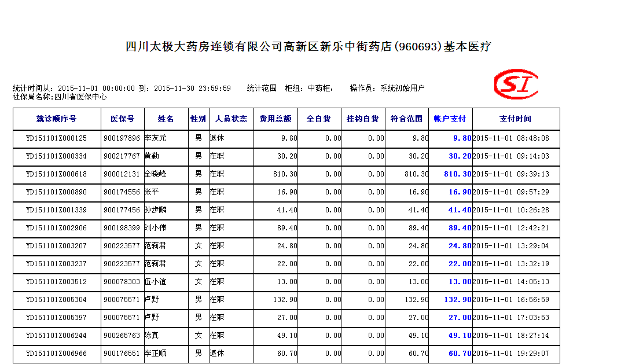Click insurance number 900174556

[122, 192]
